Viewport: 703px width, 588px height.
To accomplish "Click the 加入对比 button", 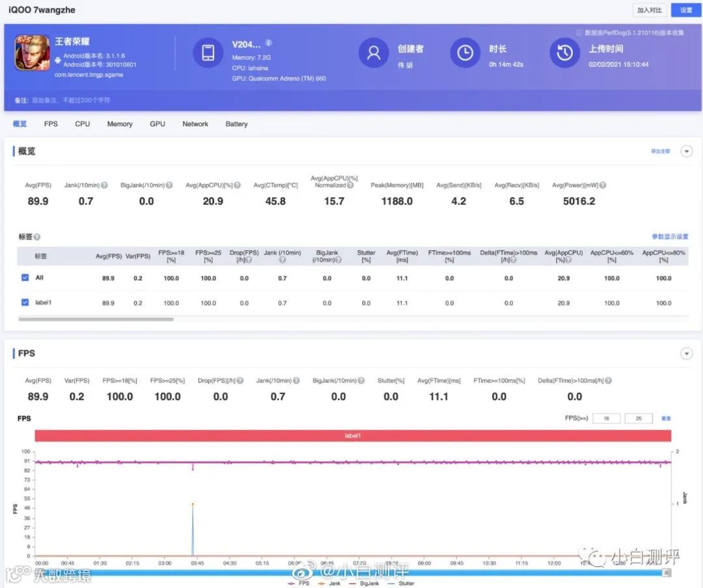I will (x=649, y=10).
